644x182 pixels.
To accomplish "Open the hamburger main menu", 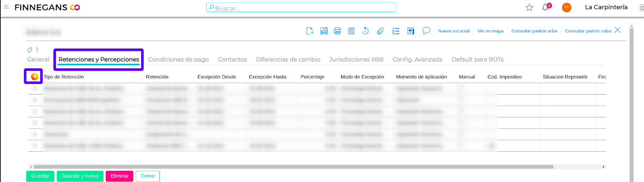I will (6, 7).
